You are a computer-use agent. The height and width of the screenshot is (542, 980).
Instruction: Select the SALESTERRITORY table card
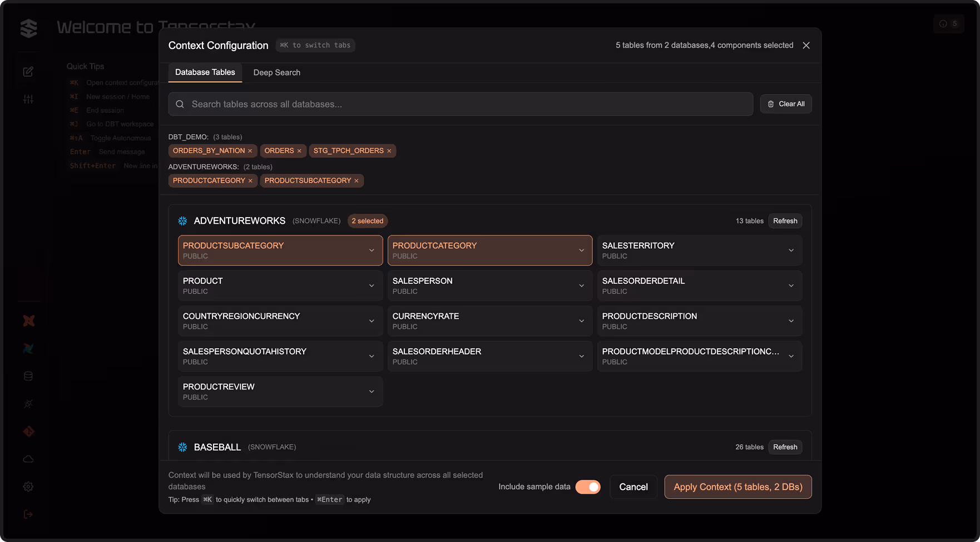pos(700,250)
